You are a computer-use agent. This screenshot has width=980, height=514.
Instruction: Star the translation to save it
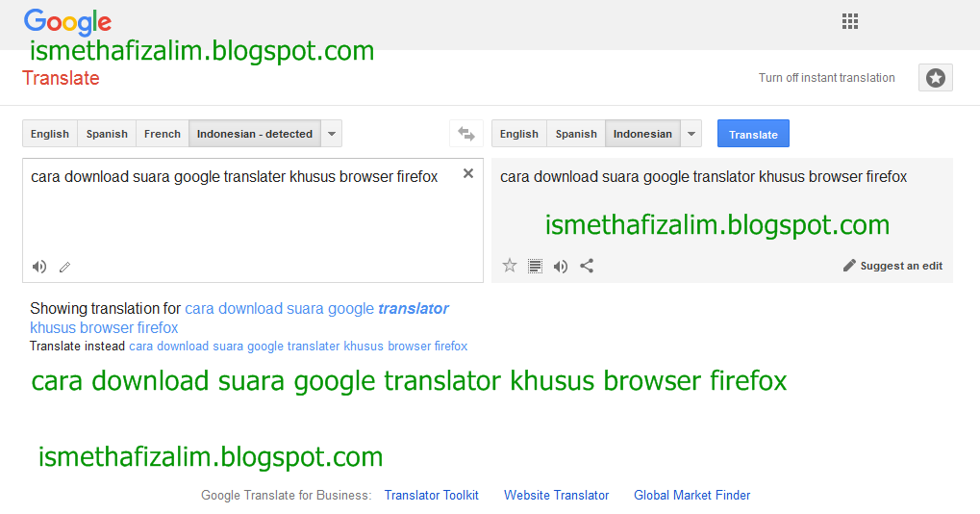tap(510, 266)
